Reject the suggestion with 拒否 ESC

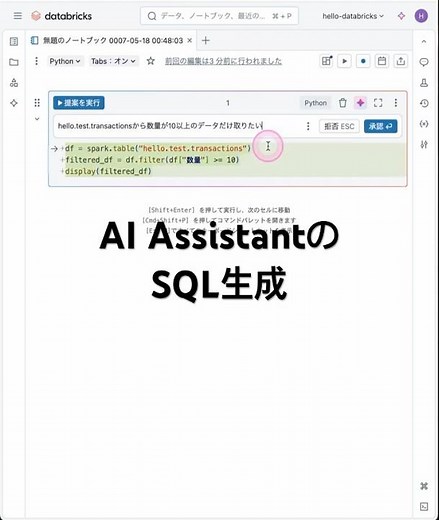coord(339,126)
